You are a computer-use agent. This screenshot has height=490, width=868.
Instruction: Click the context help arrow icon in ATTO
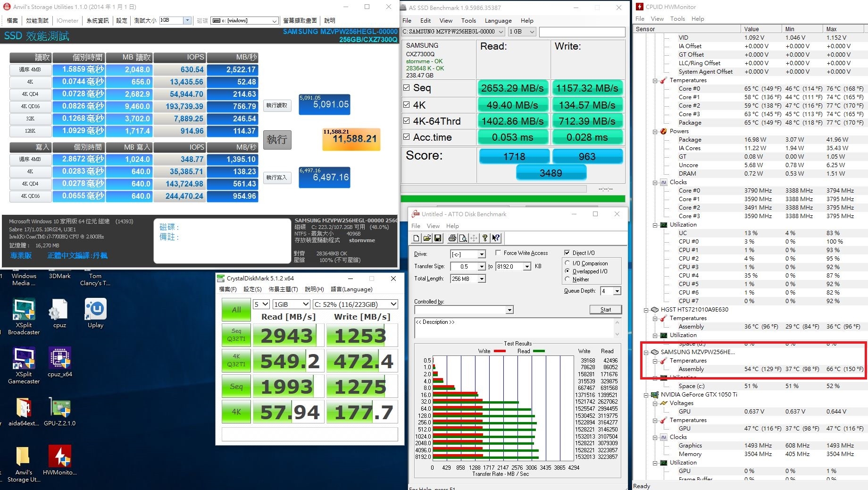[x=496, y=238]
